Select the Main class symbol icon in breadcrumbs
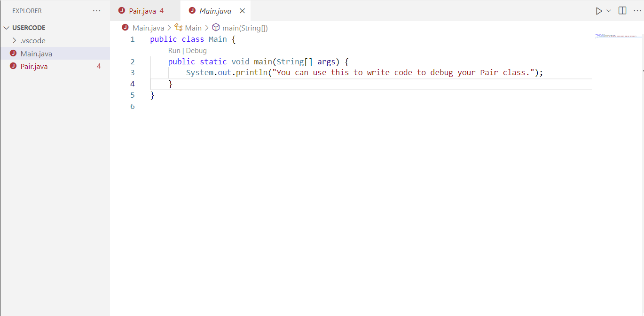 179,28
